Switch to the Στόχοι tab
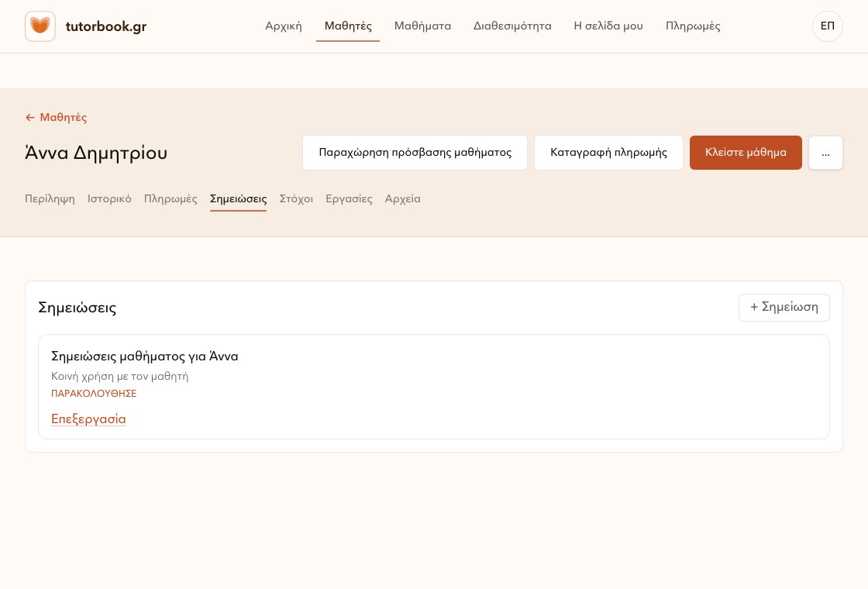 pos(296,198)
